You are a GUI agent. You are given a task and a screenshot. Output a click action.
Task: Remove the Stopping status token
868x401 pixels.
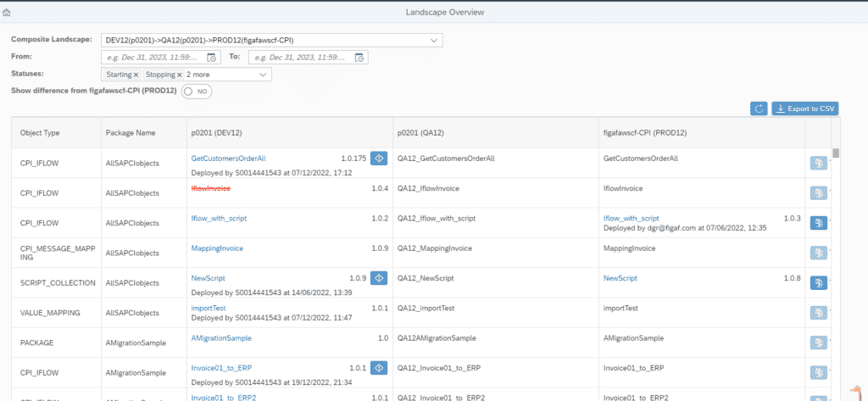180,75
